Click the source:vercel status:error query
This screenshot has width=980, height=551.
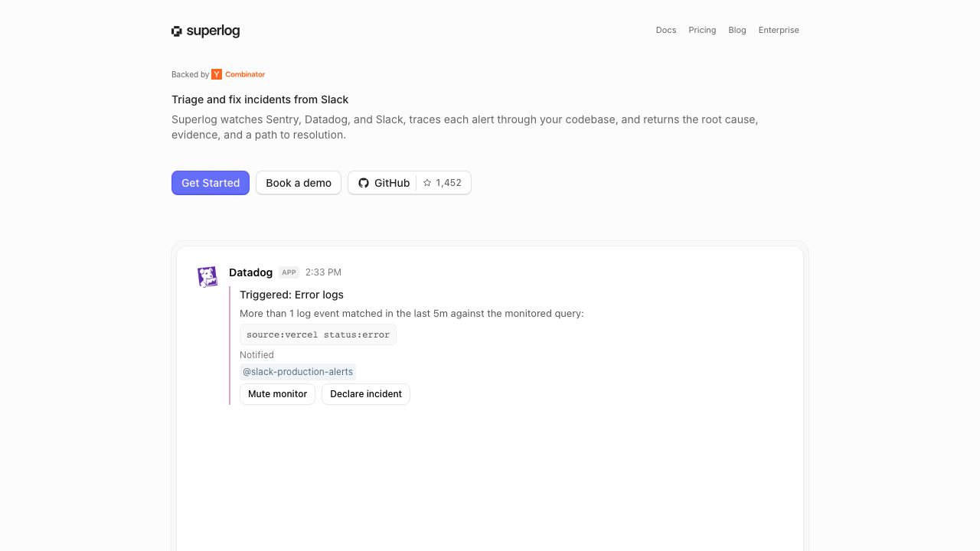click(x=318, y=334)
